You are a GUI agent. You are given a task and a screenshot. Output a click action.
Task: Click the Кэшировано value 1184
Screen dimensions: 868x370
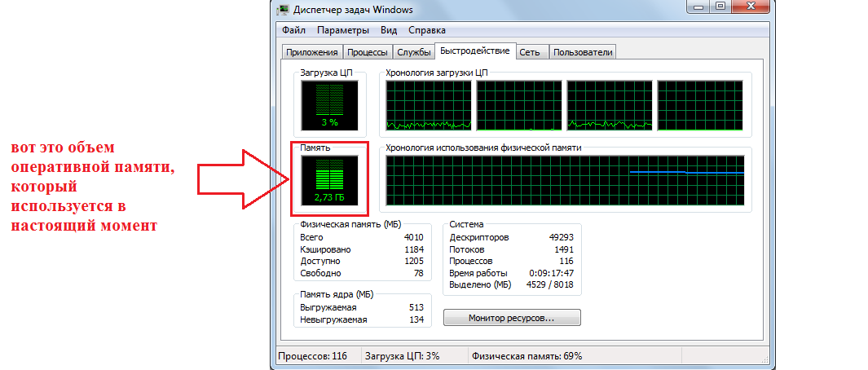point(414,249)
